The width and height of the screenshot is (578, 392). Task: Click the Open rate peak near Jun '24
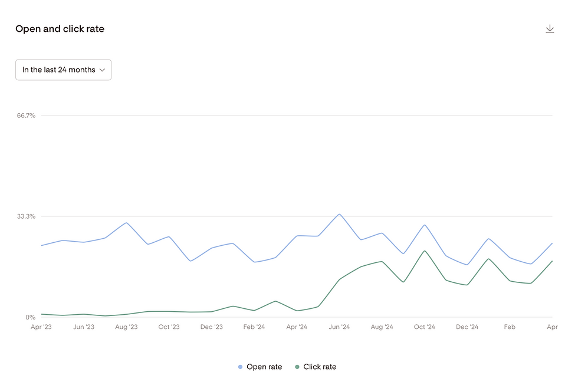339,215
